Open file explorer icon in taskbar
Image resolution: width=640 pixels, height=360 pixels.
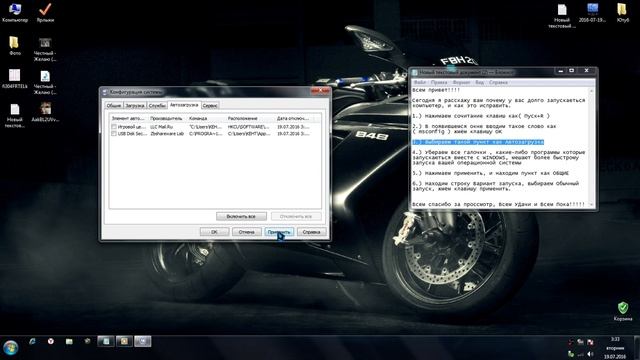tap(69, 341)
